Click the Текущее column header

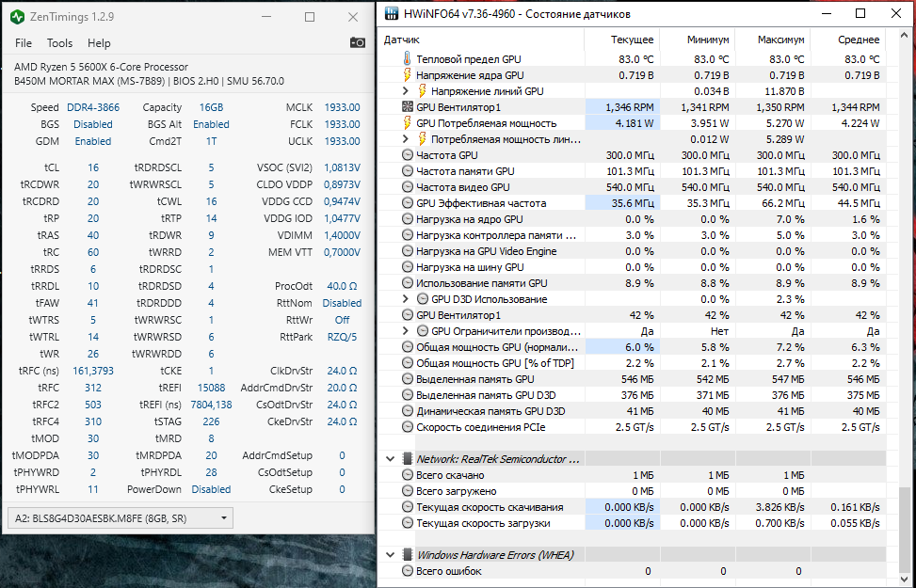(x=632, y=40)
